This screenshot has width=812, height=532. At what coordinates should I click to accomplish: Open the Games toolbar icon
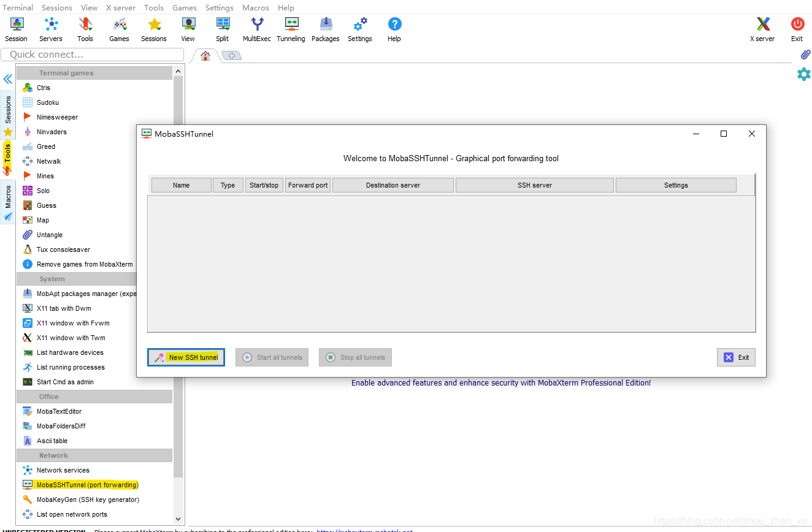click(x=119, y=28)
